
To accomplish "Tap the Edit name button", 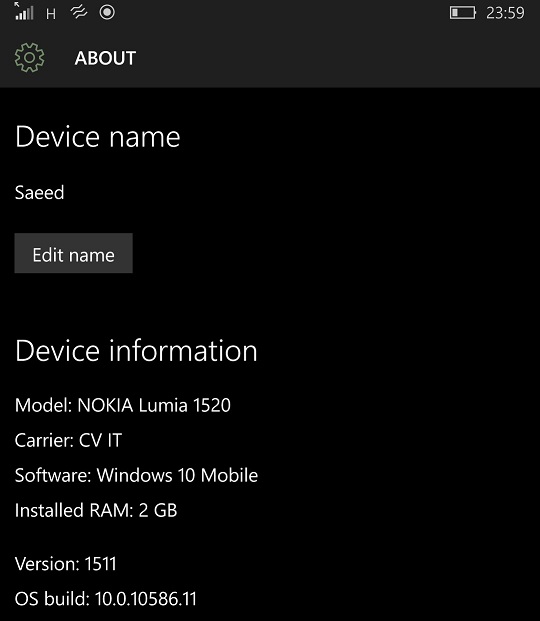I will coord(74,253).
